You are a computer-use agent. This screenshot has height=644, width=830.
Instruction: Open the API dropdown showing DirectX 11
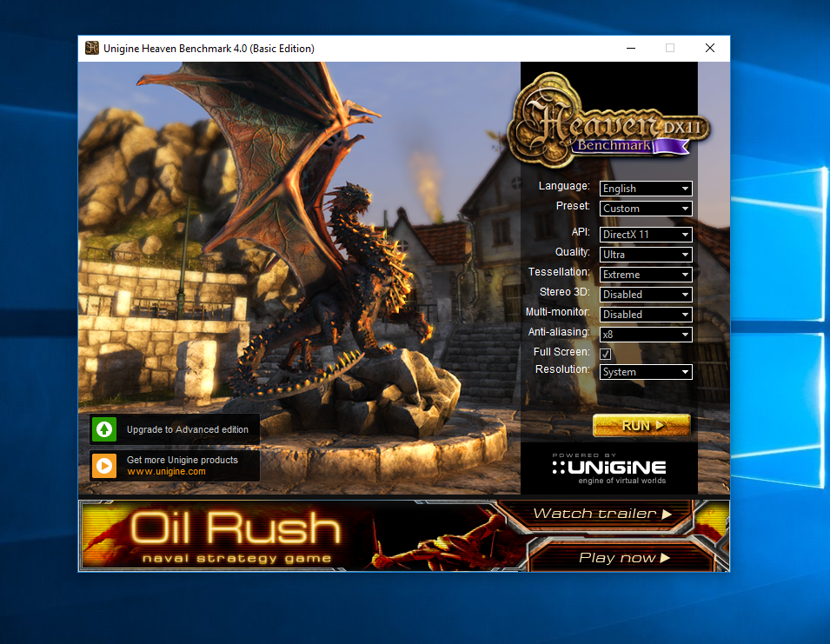pos(645,235)
